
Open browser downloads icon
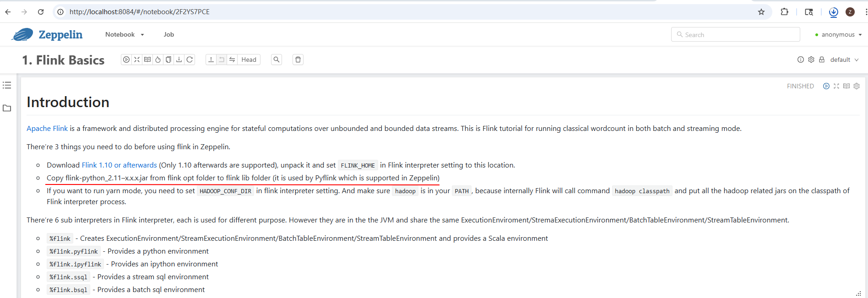(834, 12)
